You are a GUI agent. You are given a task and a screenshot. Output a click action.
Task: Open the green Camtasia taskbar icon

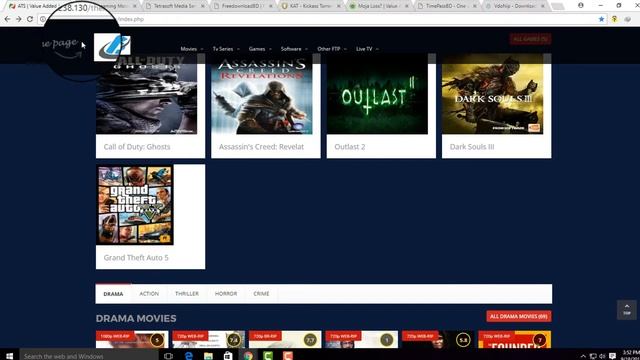click(x=268, y=356)
